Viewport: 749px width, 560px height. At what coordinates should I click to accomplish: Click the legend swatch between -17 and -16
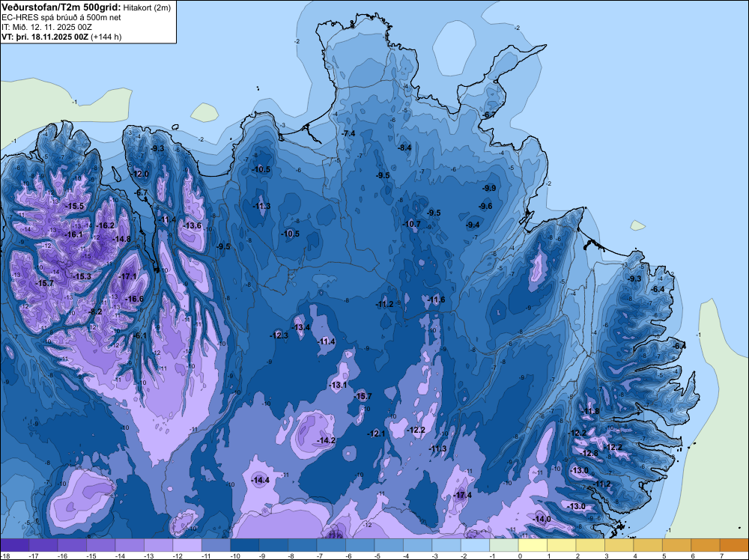click(43, 545)
